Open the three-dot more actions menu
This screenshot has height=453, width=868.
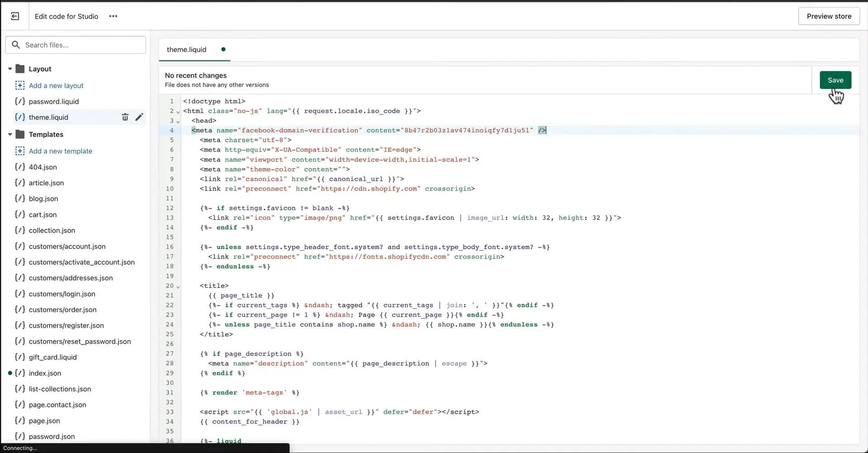pyautogui.click(x=113, y=16)
